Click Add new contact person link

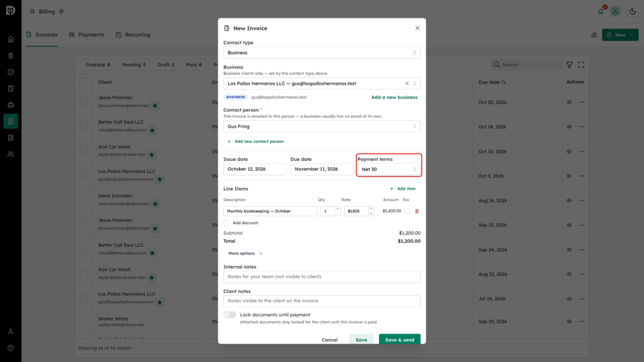255,141
